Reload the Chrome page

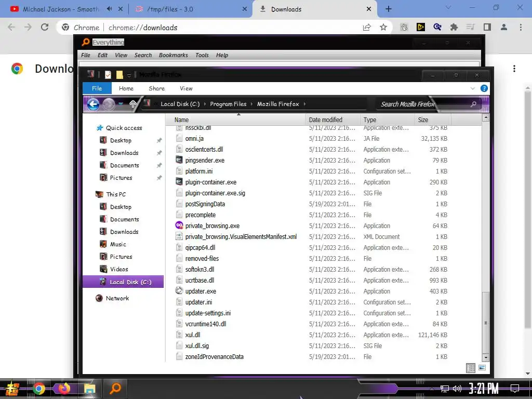[x=45, y=27]
